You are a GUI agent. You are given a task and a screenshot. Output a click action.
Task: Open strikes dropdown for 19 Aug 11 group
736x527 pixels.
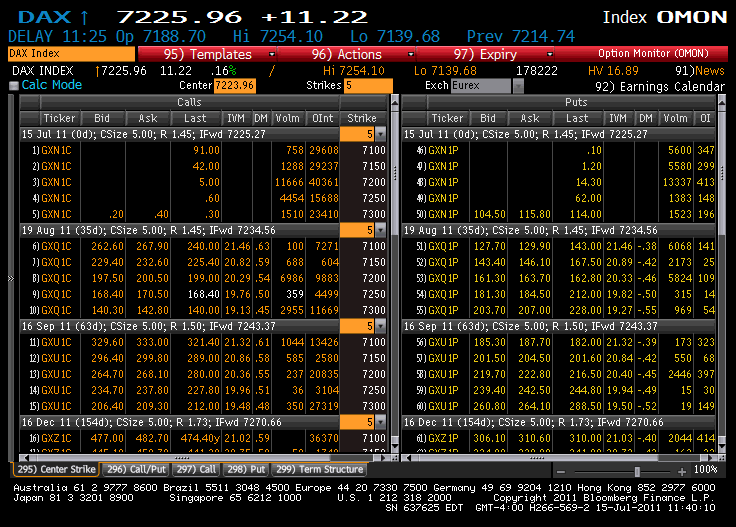381,230
